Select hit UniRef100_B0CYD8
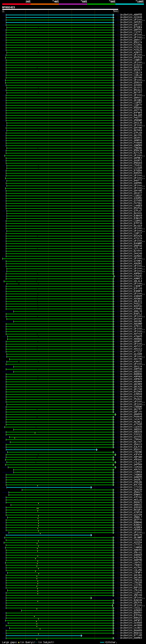The image size is (146, 644). 131,485
